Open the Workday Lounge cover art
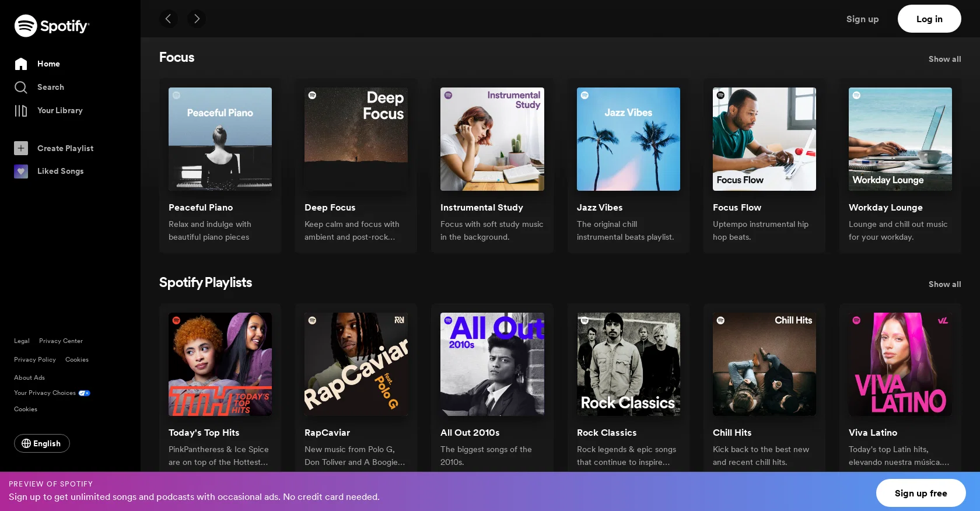Screen dimensions: 980x511 click(900, 139)
